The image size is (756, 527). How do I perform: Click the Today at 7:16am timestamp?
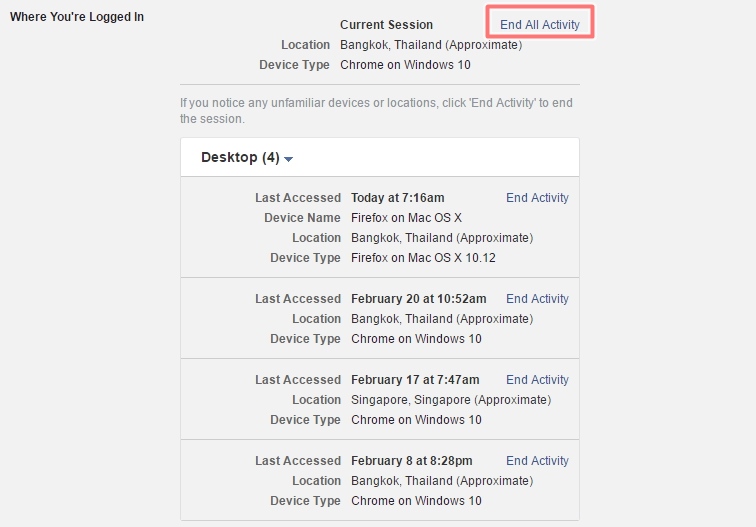[x=397, y=198]
